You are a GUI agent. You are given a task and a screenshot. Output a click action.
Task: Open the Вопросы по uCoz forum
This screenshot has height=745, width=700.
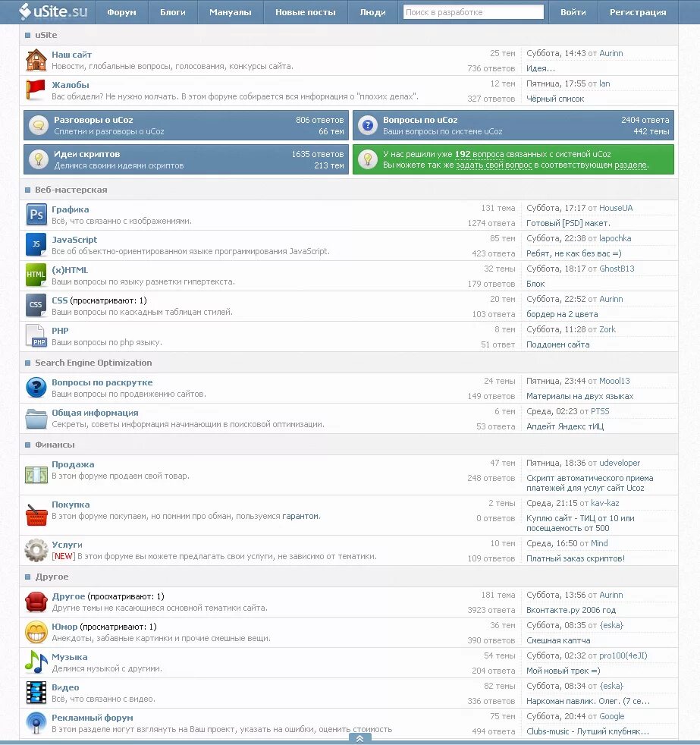pos(420,120)
